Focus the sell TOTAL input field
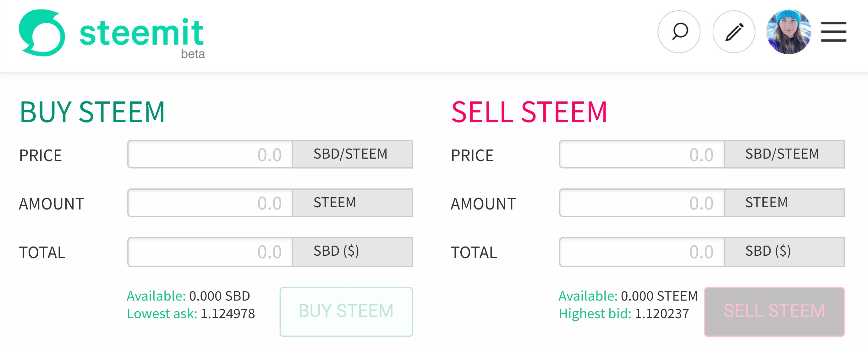Screen dimensions: 868x348 [x=642, y=252]
